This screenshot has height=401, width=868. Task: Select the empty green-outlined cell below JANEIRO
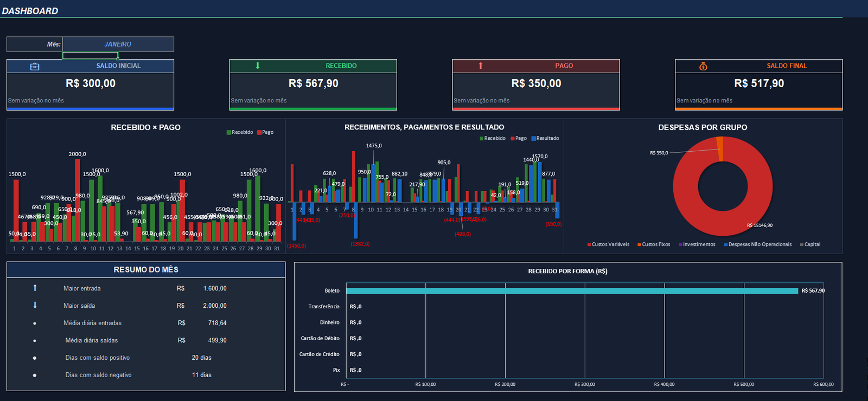(x=90, y=55)
